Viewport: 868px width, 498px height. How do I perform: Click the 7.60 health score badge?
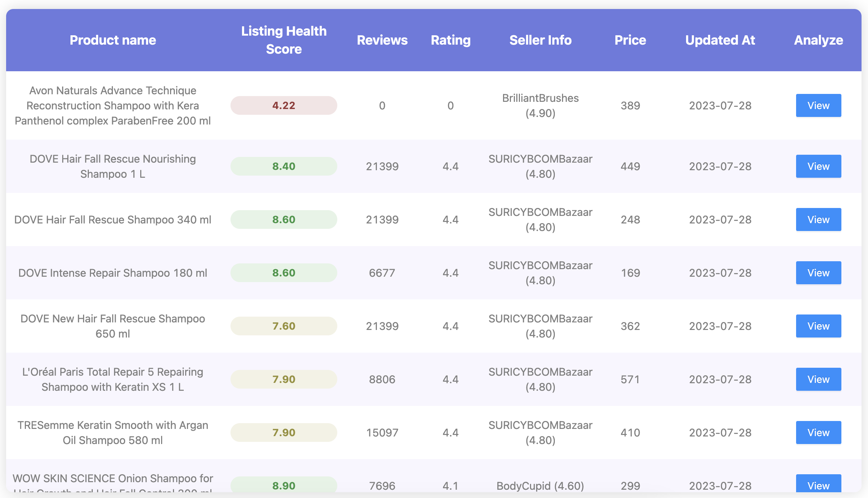tap(284, 326)
